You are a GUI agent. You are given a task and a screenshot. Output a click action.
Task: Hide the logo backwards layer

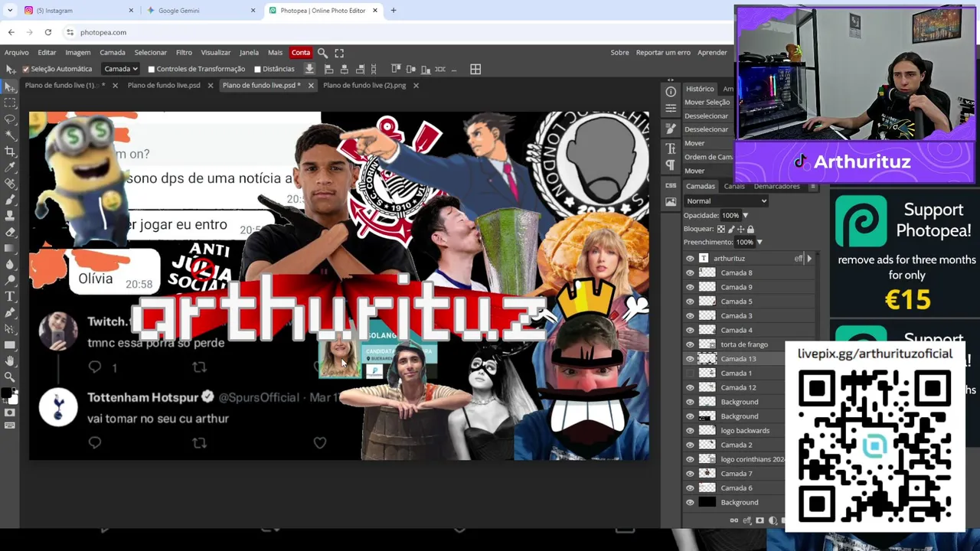click(x=690, y=431)
